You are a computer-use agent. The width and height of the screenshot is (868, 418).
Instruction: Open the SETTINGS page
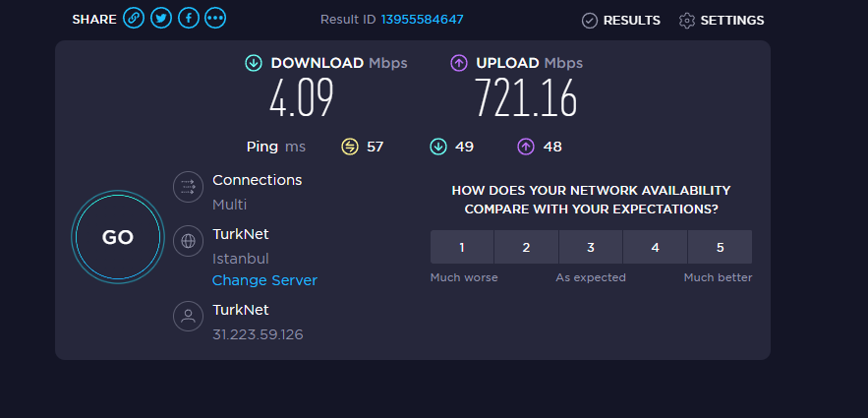click(x=722, y=21)
